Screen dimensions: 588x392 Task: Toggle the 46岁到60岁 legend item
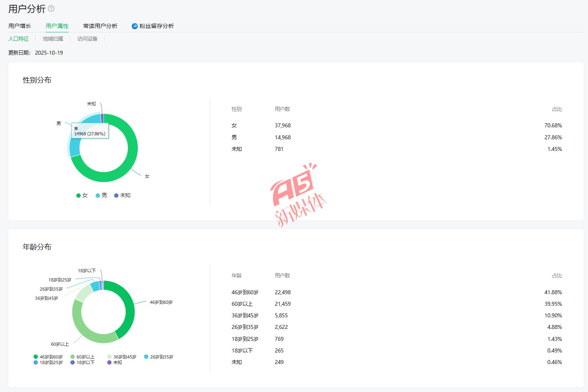point(48,357)
